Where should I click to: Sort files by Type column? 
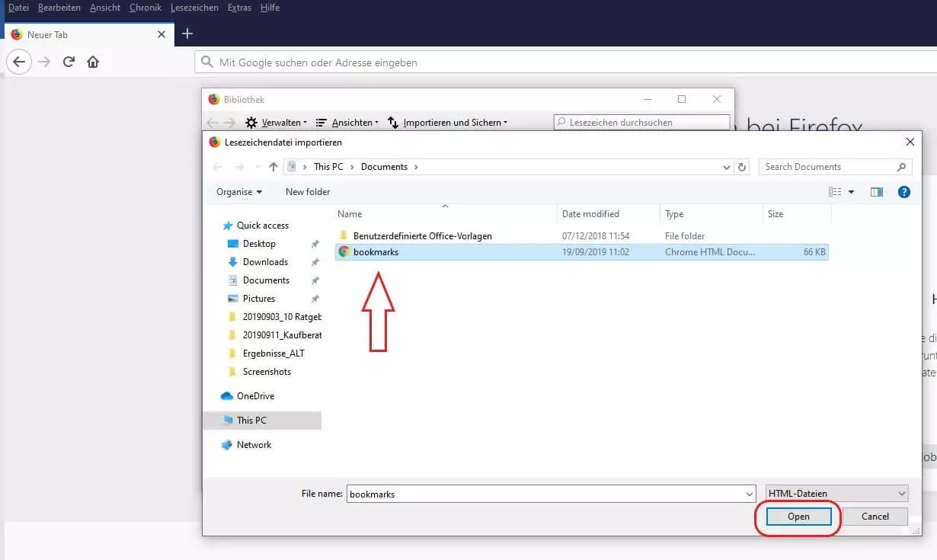coord(711,214)
